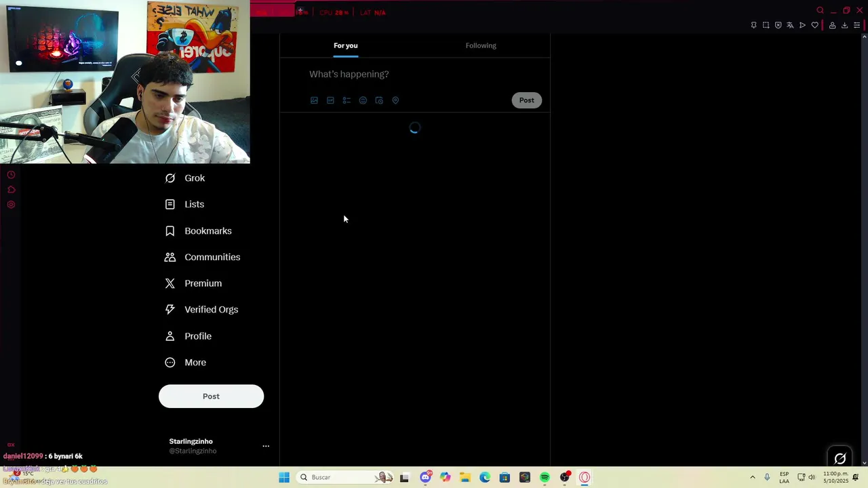Click the composer Post button
Viewport: 868px width, 488px height.
point(526,100)
